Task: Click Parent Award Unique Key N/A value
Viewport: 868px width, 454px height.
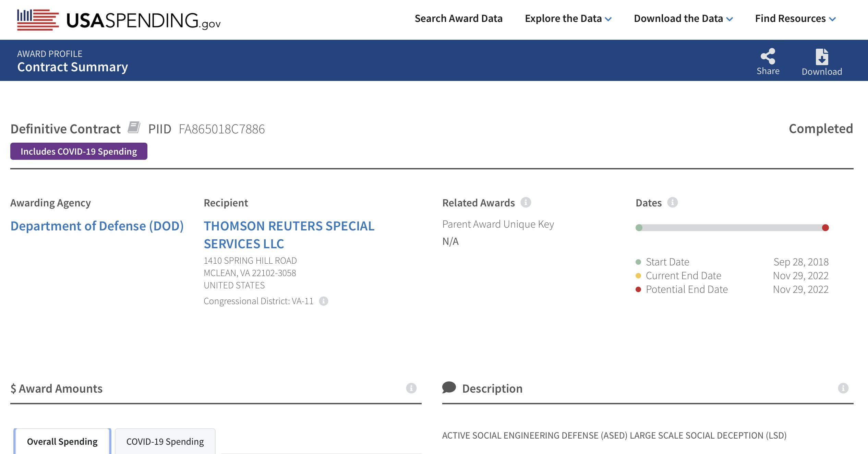Action: tap(450, 241)
